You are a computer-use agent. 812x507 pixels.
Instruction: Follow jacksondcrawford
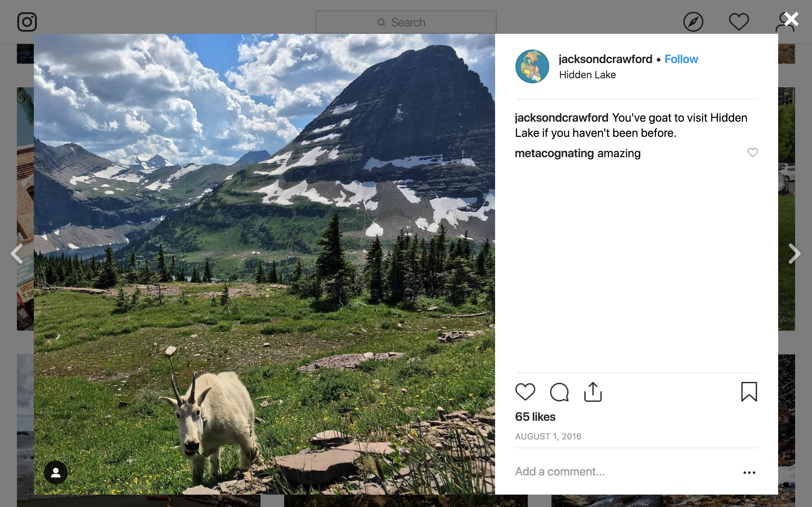pyautogui.click(x=681, y=59)
